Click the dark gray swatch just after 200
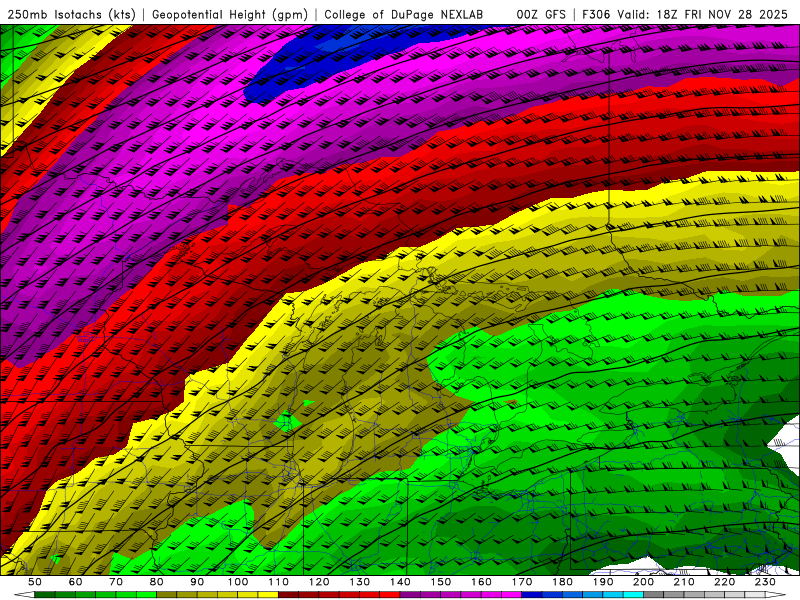 pyautogui.click(x=654, y=595)
